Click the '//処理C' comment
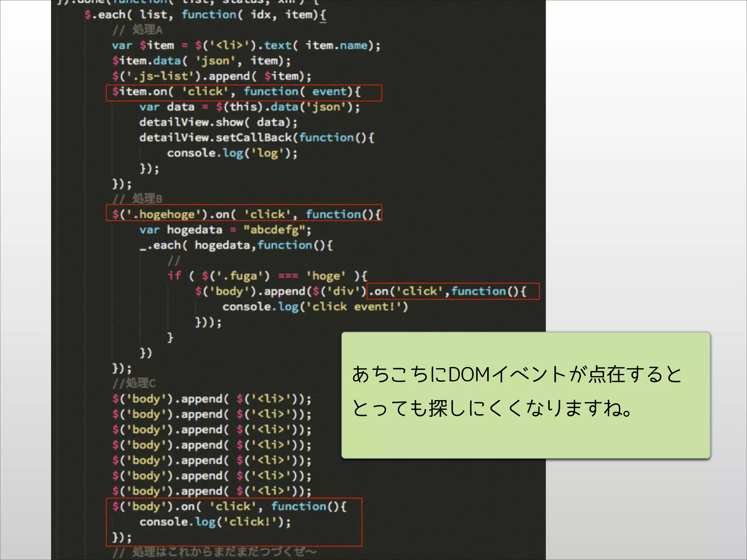Viewport: 747px width, 560px height. click(x=134, y=383)
